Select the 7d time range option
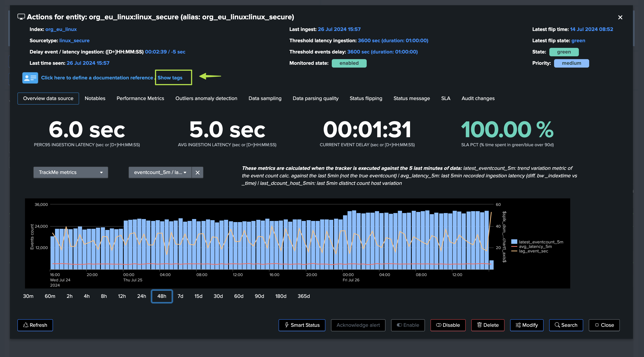This screenshot has height=357, width=644. (x=180, y=296)
